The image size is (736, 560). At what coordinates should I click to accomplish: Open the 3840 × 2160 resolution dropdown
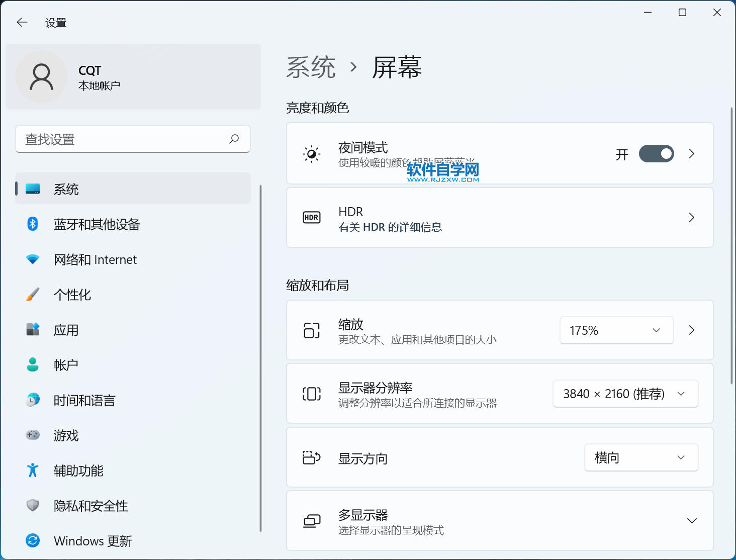tap(625, 394)
